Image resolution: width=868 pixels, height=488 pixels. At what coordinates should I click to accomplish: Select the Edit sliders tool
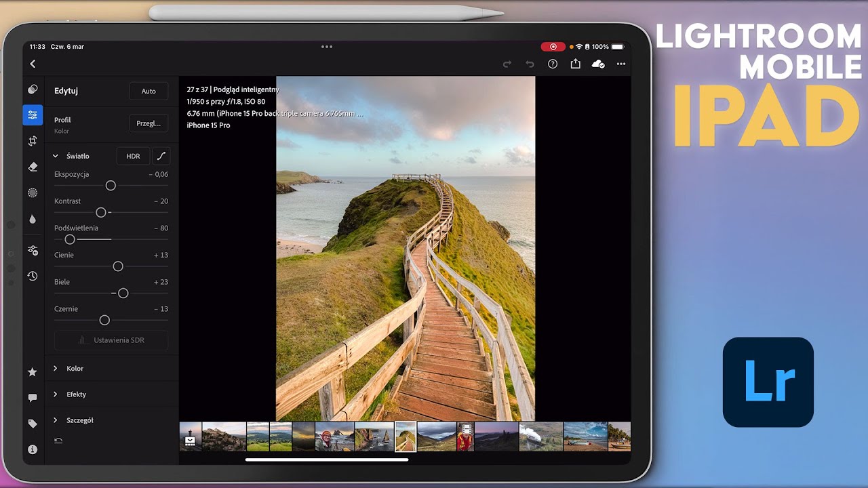(x=33, y=115)
